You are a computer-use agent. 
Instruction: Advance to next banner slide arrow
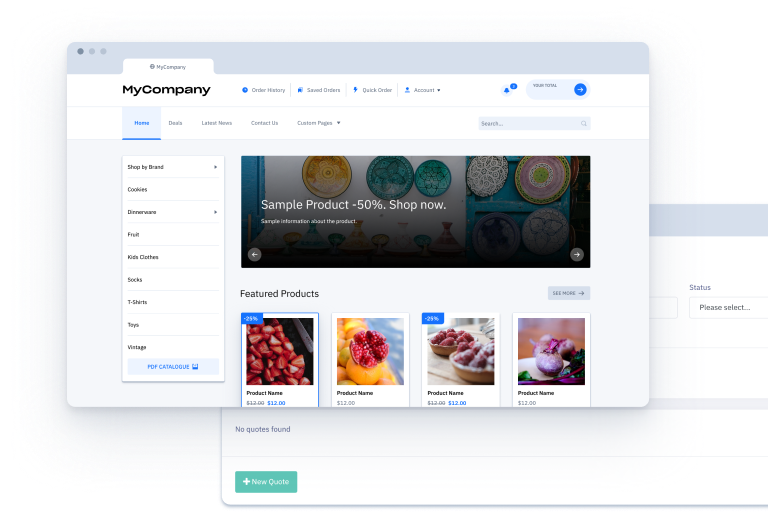click(577, 254)
